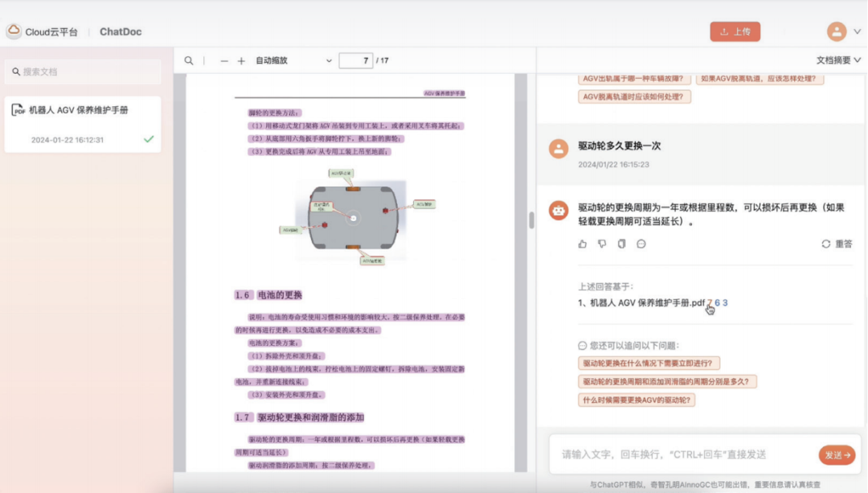Copy the answer using the copy icon
The height and width of the screenshot is (493, 868).
[x=621, y=244]
